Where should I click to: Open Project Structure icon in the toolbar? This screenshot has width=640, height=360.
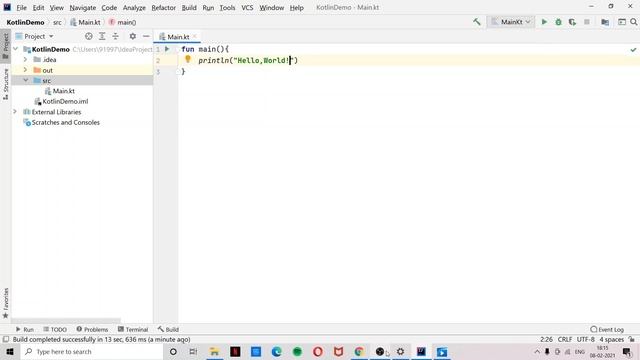point(605,22)
